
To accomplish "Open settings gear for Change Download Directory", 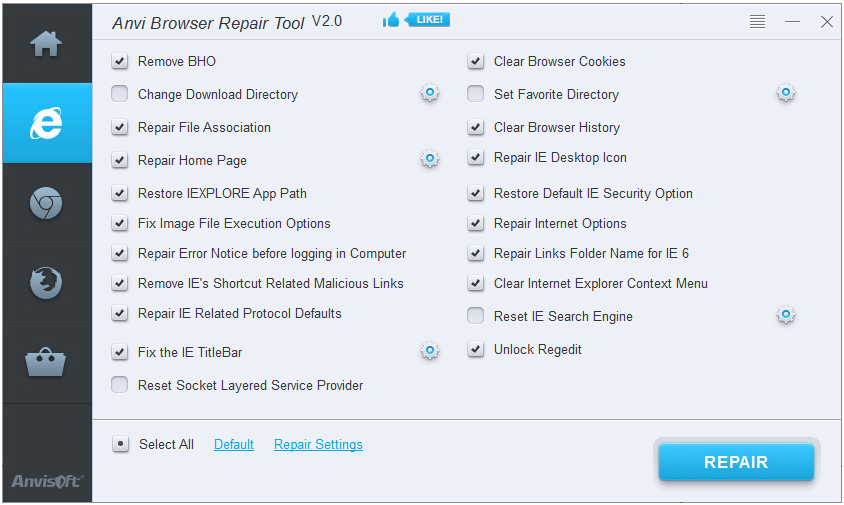I will click(x=430, y=94).
